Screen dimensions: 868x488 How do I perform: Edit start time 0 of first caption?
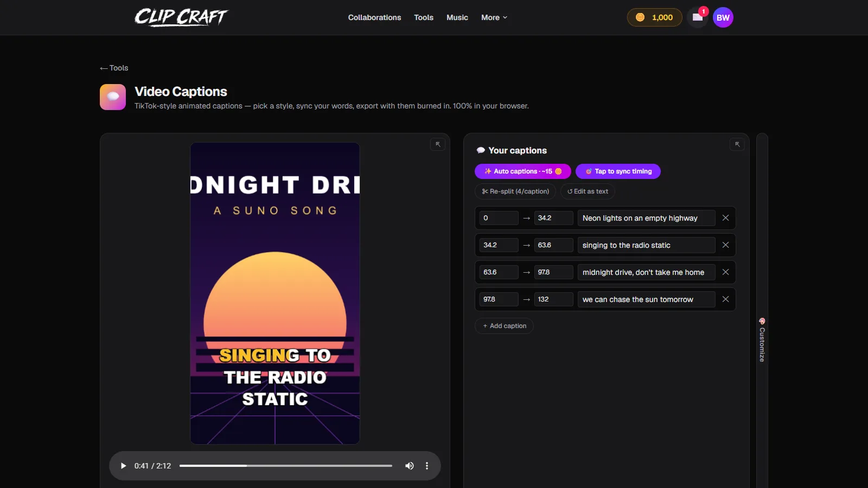point(499,218)
